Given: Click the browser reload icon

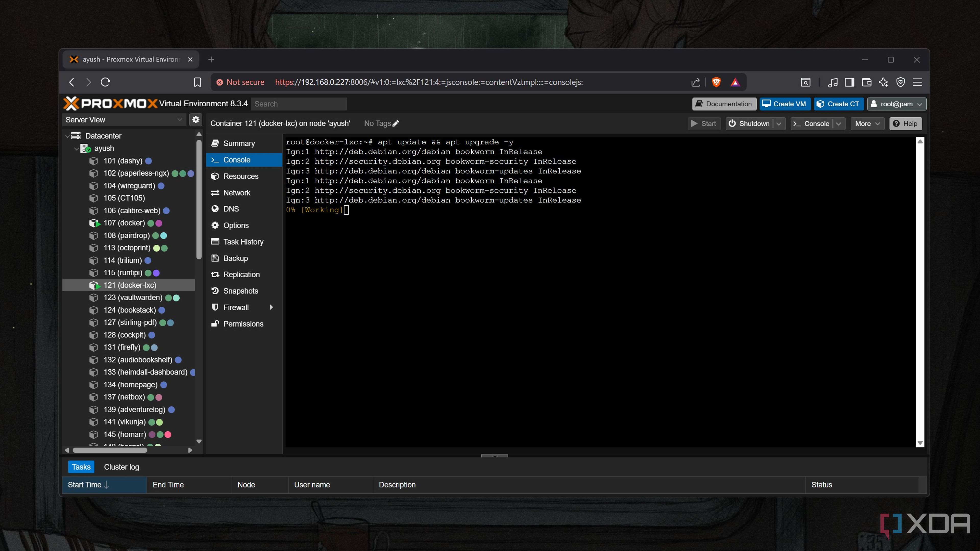Looking at the screenshot, I should pyautogui.click(x=105, y=82).
